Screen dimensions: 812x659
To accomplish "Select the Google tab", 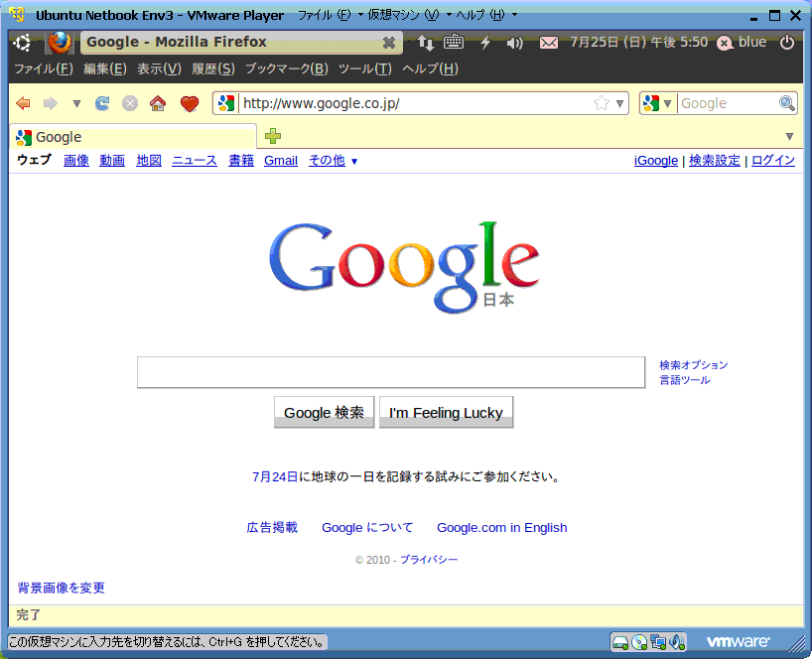I will point(133,137).
